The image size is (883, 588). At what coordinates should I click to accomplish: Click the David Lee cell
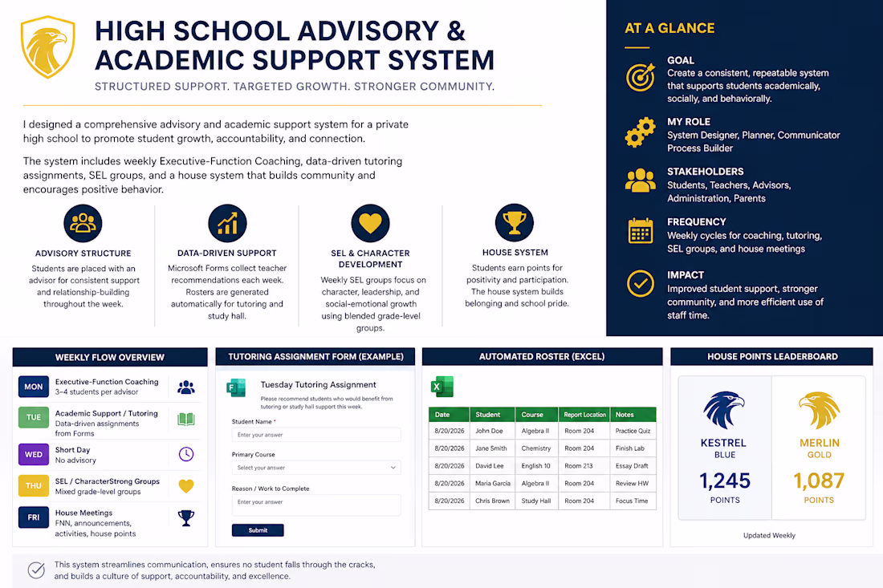tap(492, 466)
